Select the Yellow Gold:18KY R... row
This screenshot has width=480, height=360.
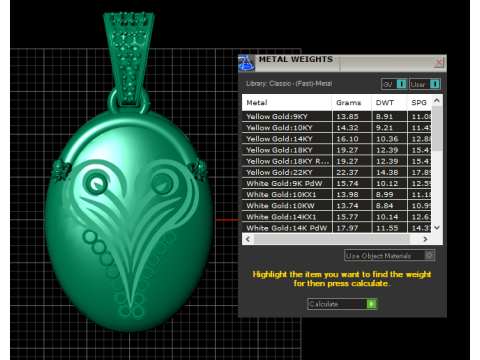[x=337, y=161]
